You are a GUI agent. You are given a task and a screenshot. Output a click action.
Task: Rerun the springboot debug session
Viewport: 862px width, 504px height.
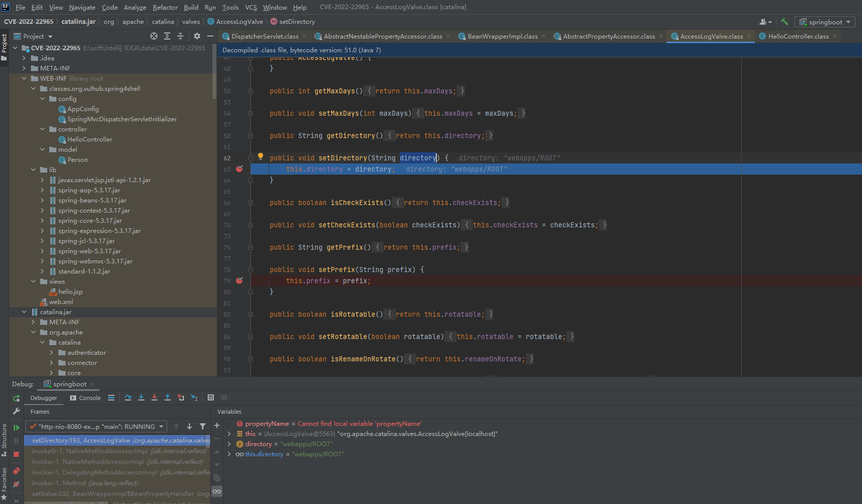[16, 398]
